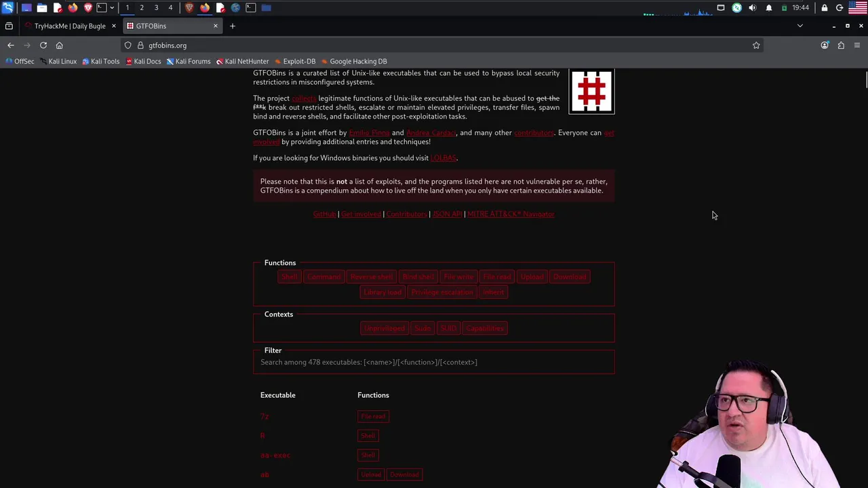
Task: List all tabs dropdown arrow
Action: [x=800, y=26]
